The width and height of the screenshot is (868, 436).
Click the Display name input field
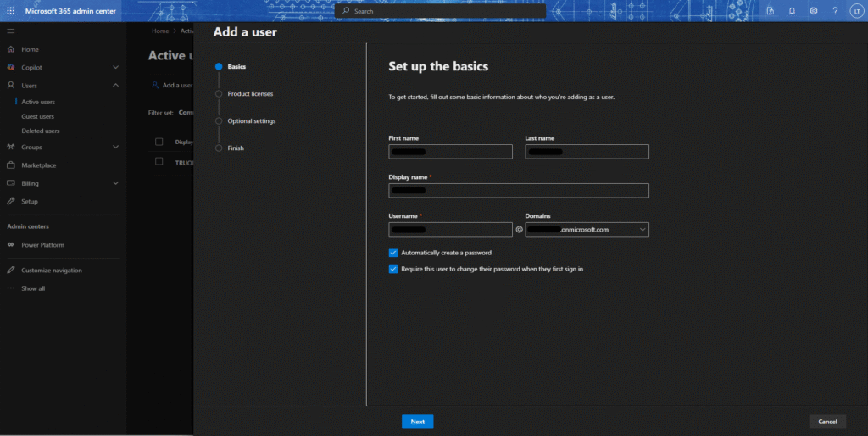click(x=519, y=191)
